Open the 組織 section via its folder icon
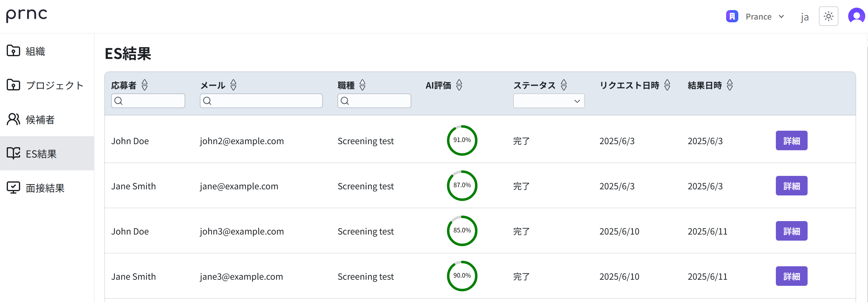Viewport: 868px width, 302px height. click(x=13, y=51)
